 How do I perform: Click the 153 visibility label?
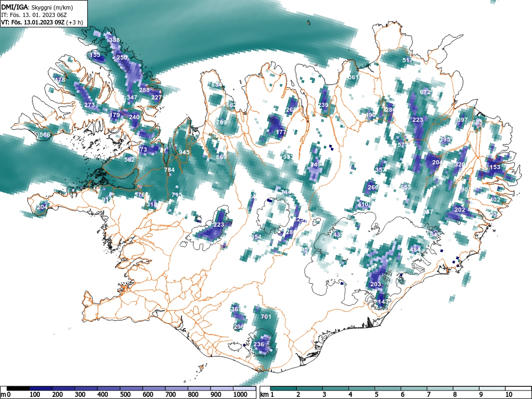point(495,167)
